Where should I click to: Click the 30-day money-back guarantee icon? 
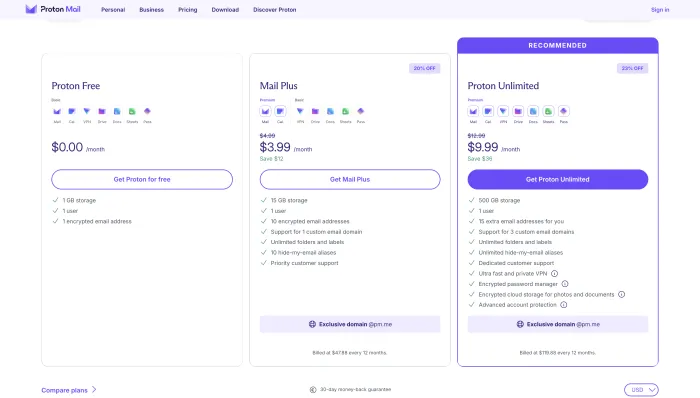313,390
